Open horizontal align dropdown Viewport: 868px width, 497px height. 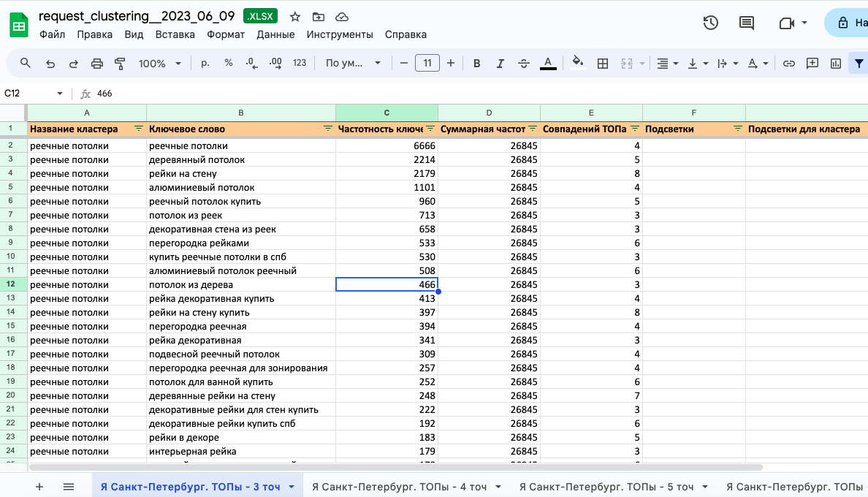click(x=668, y=64)
